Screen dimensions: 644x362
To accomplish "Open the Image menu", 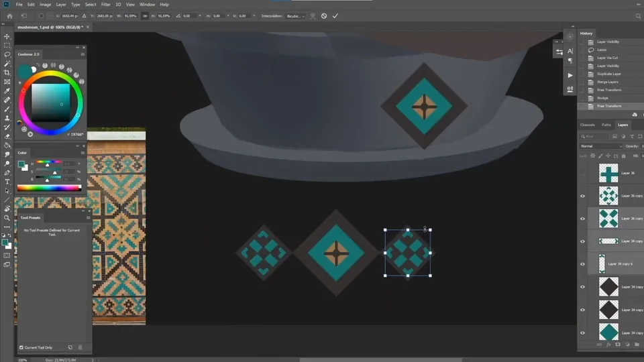I will [45, 5].
